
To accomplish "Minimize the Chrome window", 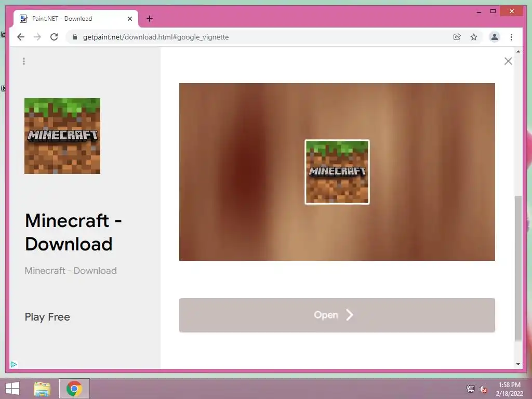I will click(479, 11).
